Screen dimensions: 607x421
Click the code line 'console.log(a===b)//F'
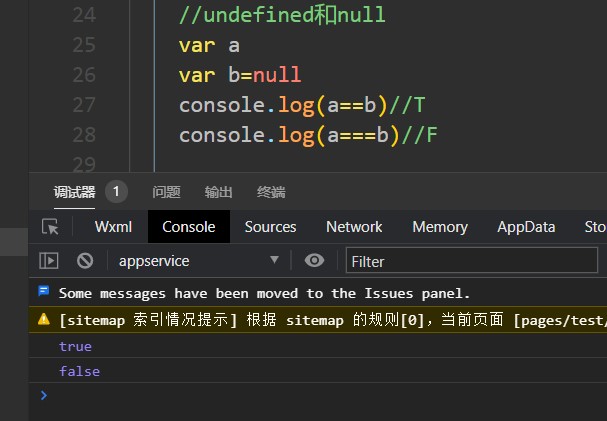click(308, 135)
